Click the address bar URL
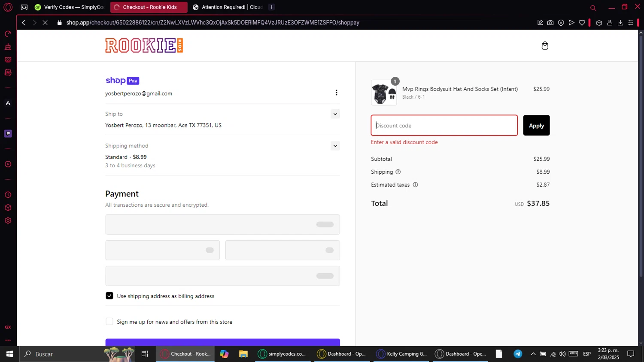The image size is (644, 362). pyautogui.click(x=213, y=23)
